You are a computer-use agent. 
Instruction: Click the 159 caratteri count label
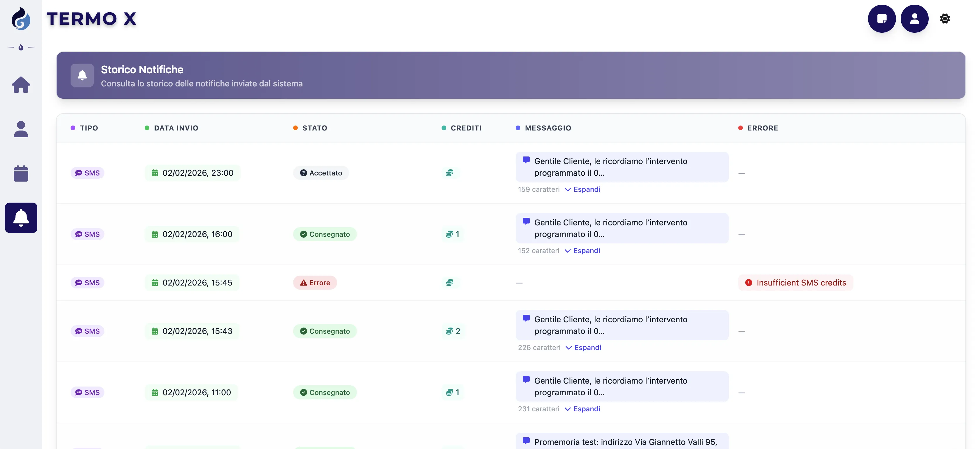[x=539, y=189]
